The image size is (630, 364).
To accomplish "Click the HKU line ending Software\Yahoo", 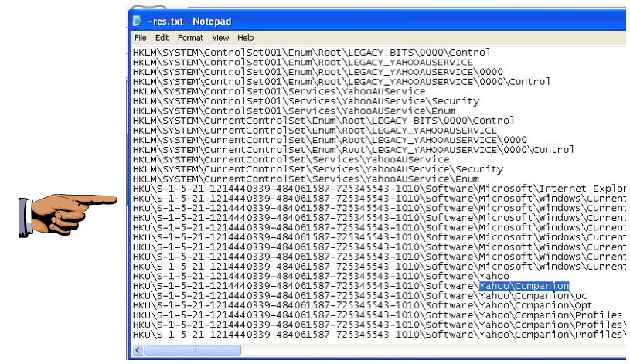I will pos(321,277).
